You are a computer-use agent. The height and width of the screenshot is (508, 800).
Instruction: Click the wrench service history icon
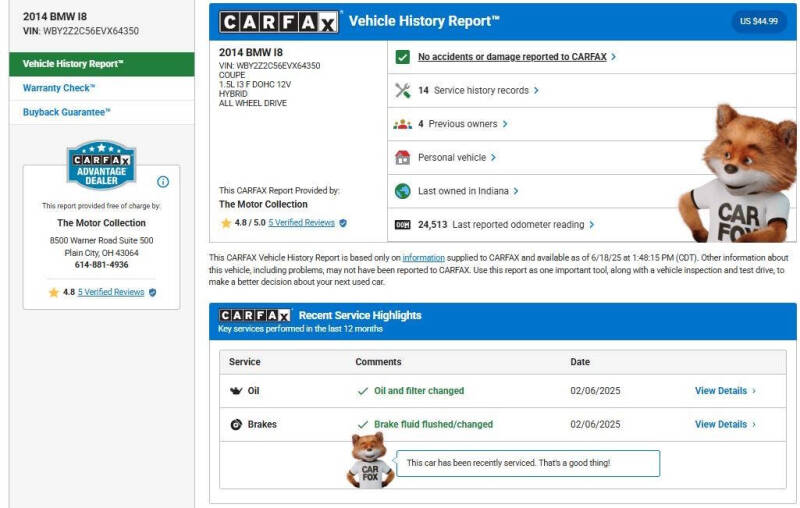[403, 90]
